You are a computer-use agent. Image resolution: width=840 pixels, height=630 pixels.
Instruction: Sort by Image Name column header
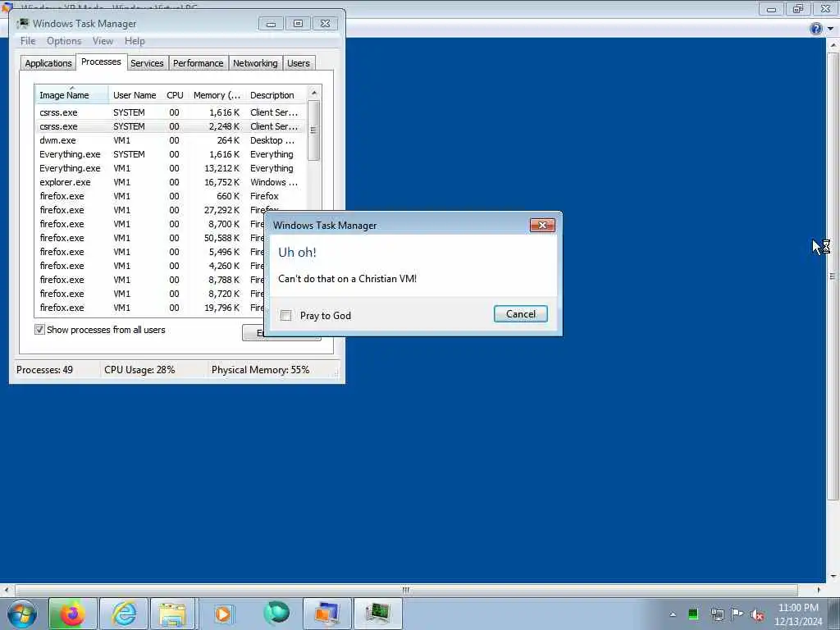[72, 95]
